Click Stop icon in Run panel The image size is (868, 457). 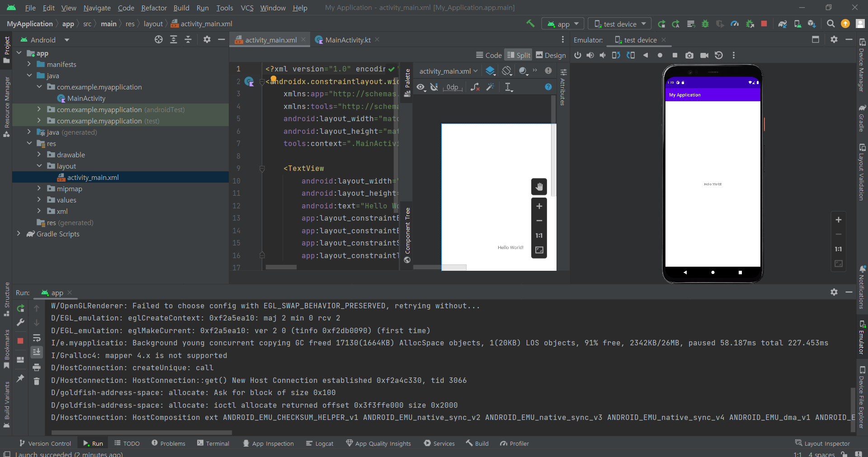tap(20, 341)
